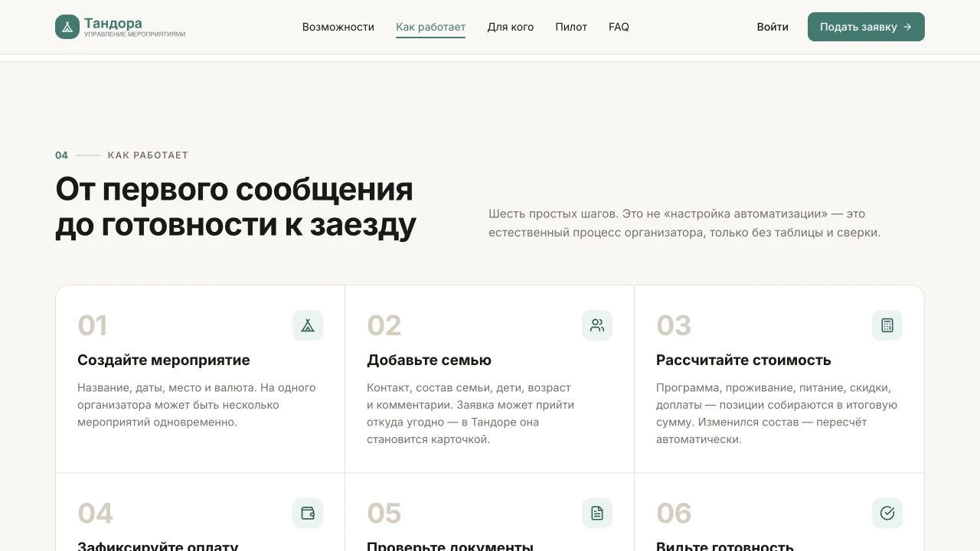Click the large number 06

click(x=674, y=514)
